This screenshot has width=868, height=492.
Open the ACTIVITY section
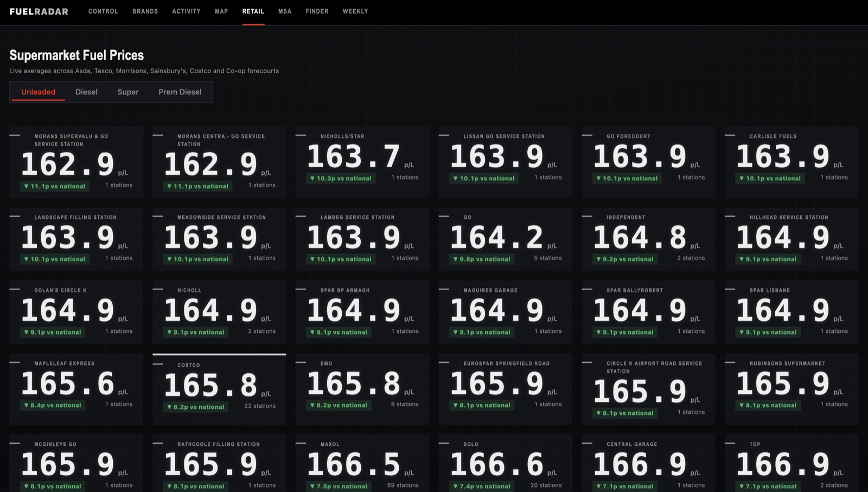(187, 11)
